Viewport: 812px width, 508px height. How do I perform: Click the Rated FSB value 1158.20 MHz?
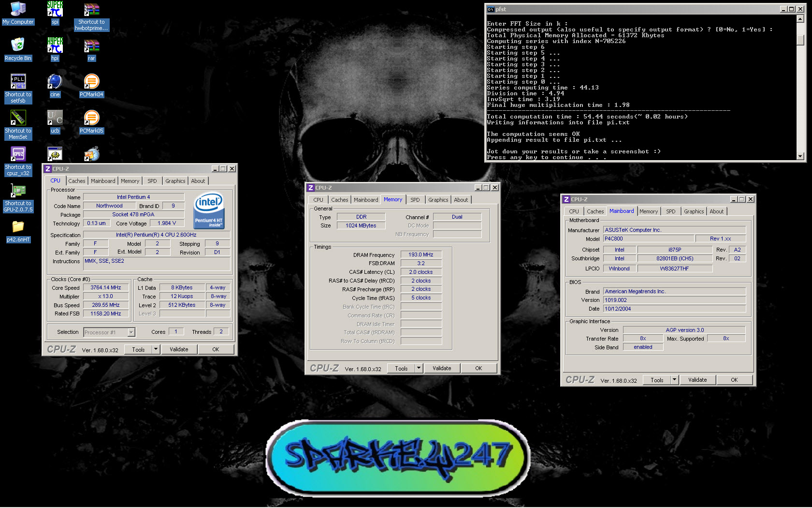pyautogui.click(x=106, y=314)
